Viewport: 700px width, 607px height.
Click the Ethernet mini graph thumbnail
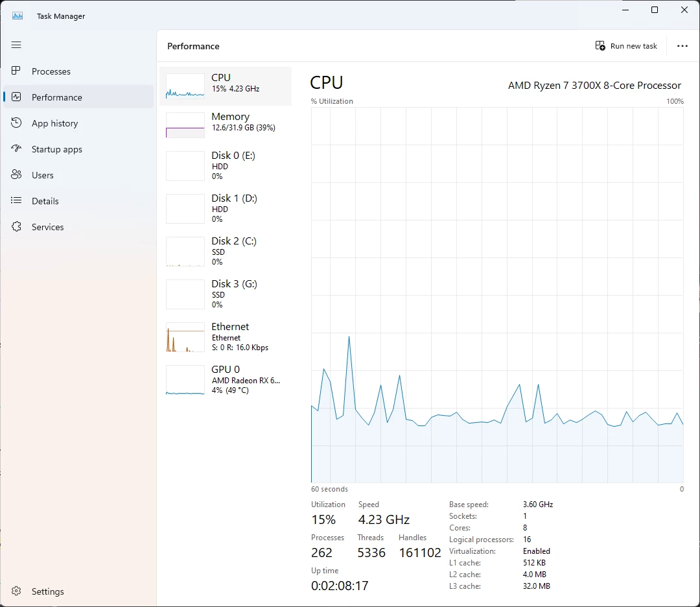[x=185, y=337]
